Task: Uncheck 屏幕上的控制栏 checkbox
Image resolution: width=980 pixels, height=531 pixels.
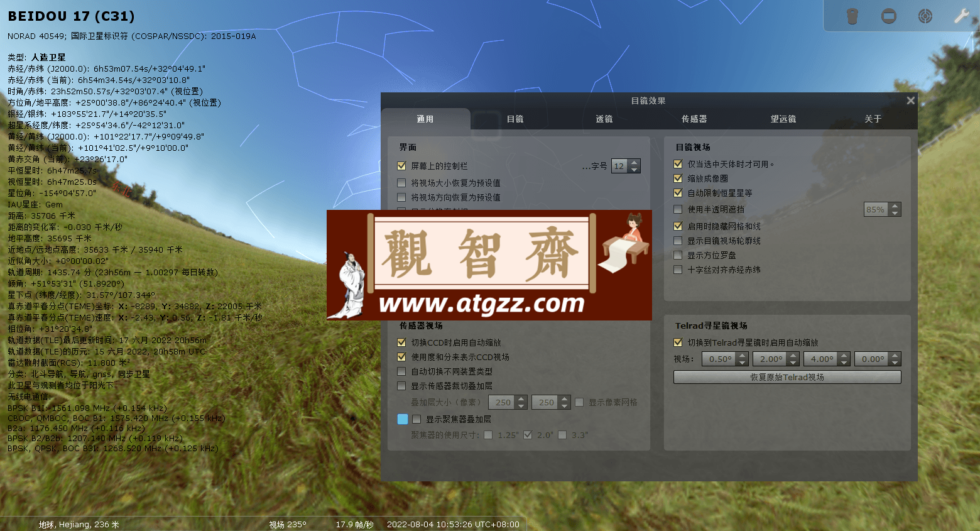Action: [x=401, y=166]
